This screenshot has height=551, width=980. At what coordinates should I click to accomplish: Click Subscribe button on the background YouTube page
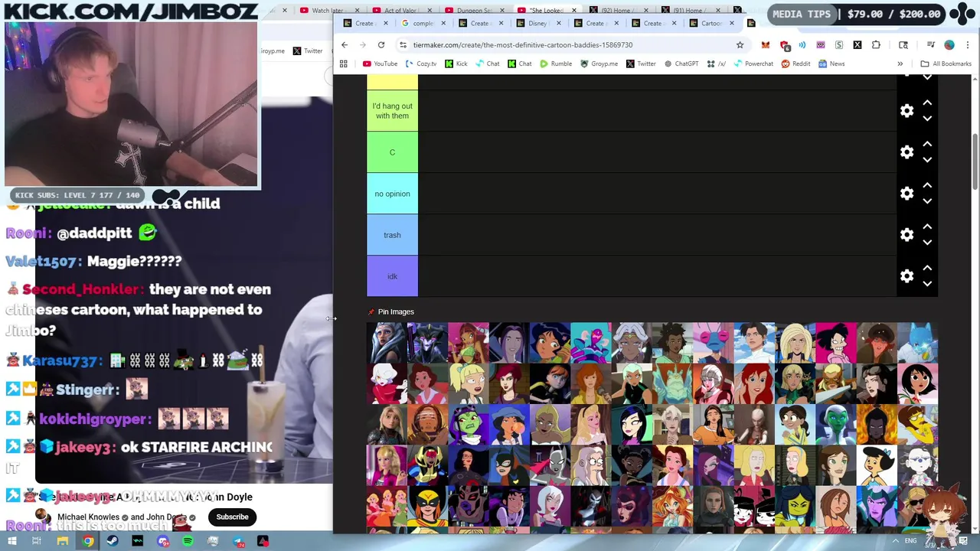232,517
